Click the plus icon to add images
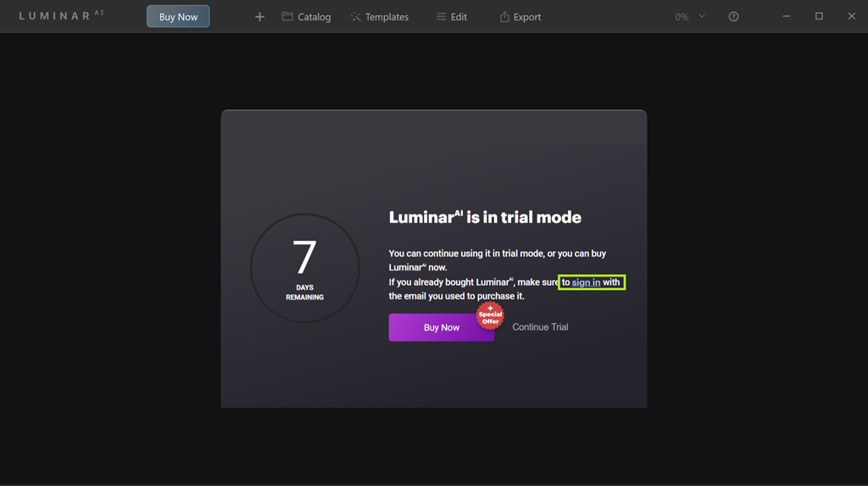The width and height of the screenshot is (868, 486). [259, 17]
